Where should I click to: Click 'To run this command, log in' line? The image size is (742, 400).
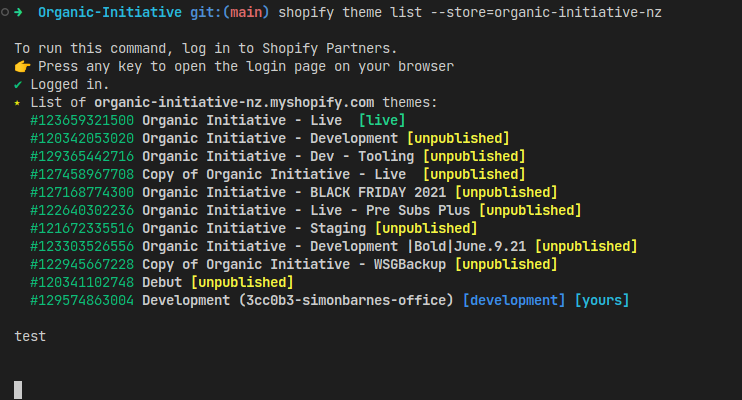(x=206, y=48)
